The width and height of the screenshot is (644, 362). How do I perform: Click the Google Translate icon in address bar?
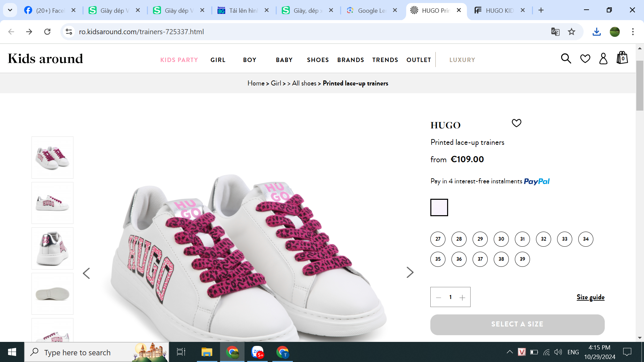point(555,32)
